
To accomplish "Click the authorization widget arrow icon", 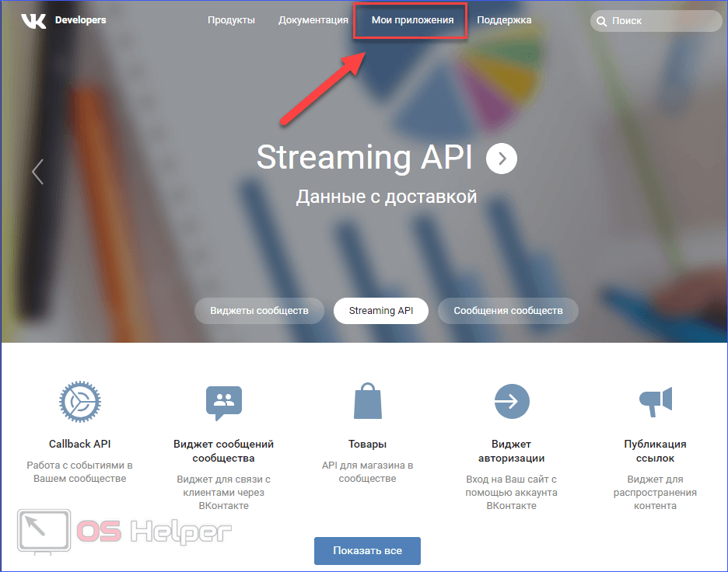I will click(511, 402).
